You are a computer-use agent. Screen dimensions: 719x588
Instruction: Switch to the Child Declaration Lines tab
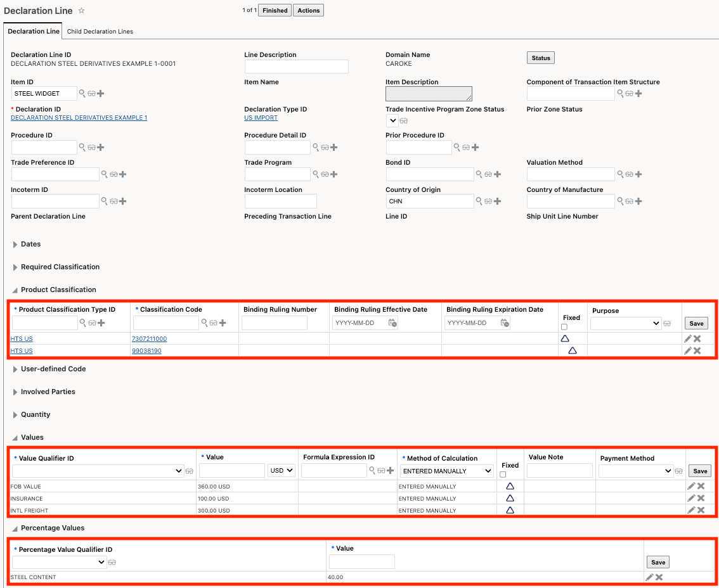tap(100, 32)
